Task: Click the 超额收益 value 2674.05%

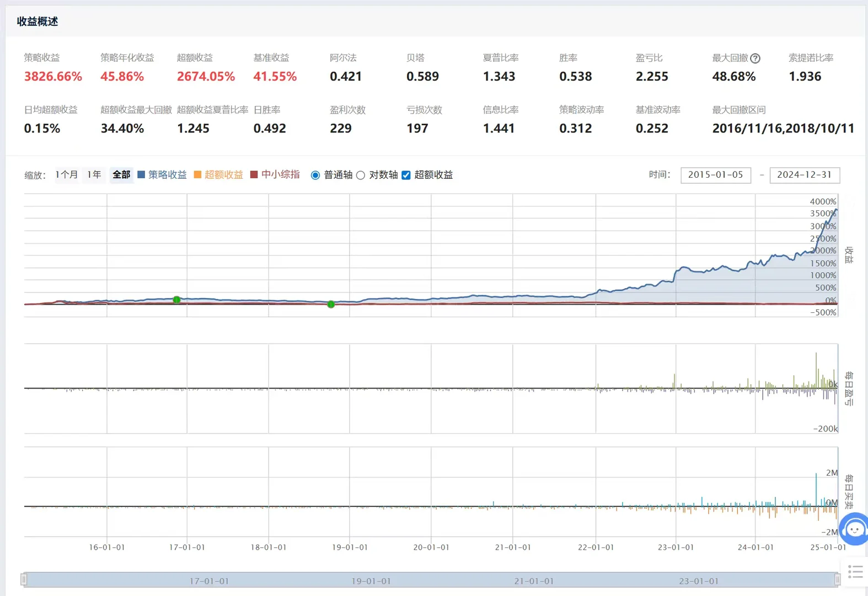Action: (206, 76)
